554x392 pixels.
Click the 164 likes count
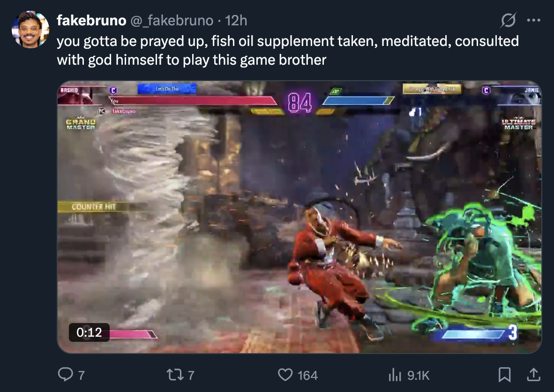[x=307, y=376]
